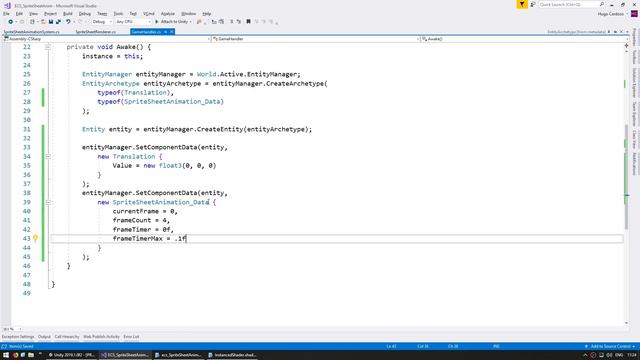Viewport: 640px width, 360px height.
Task: Open the Build menu
Action: click(68, 14)
